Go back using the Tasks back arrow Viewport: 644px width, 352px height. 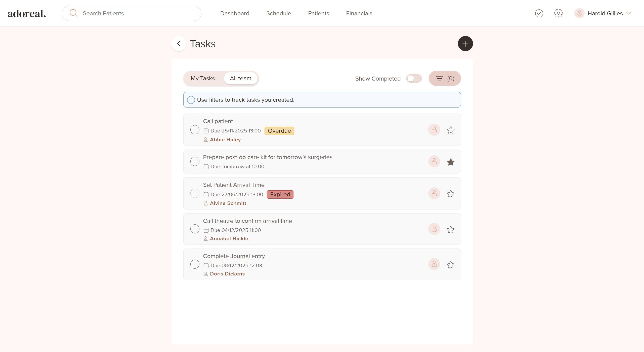[179, 44]
